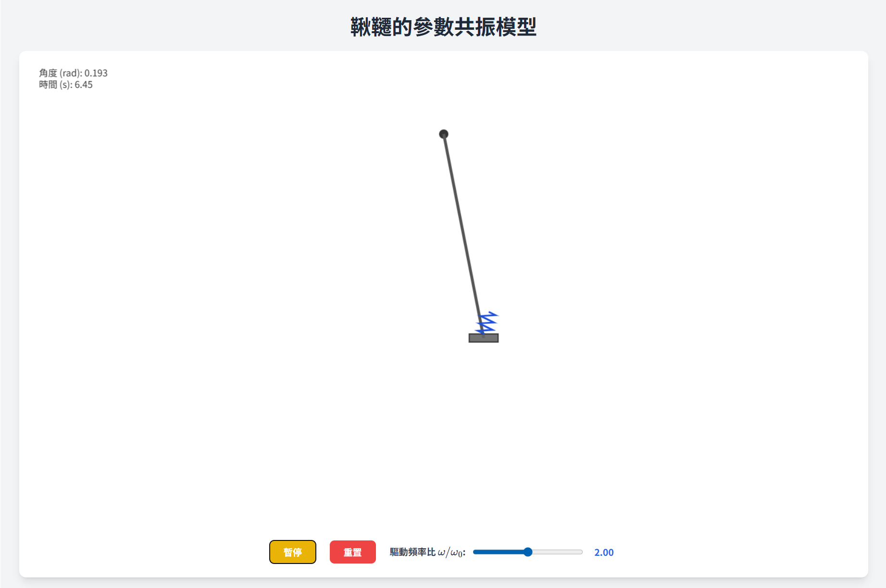Click the far left end of the frequency slider
Image resolution: width=886 pixels, height=588 pixels.
point(474,552)
